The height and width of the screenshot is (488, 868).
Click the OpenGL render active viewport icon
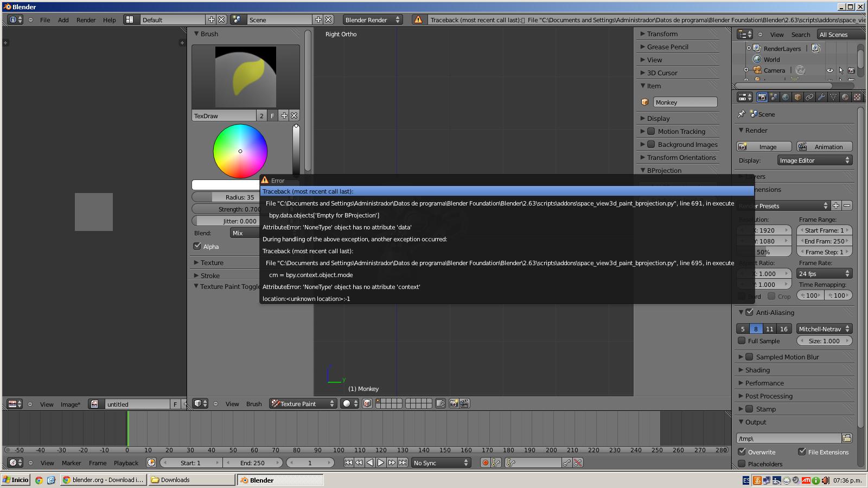point(454,403)
